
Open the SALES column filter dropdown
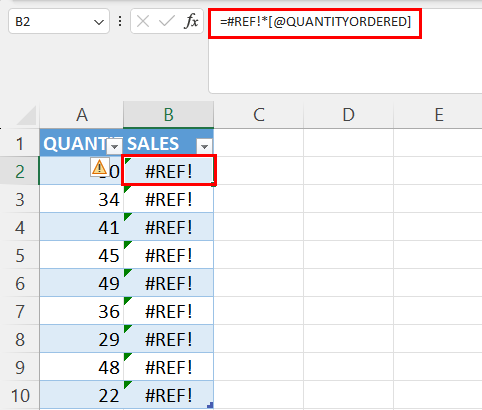tap(205, 146)
